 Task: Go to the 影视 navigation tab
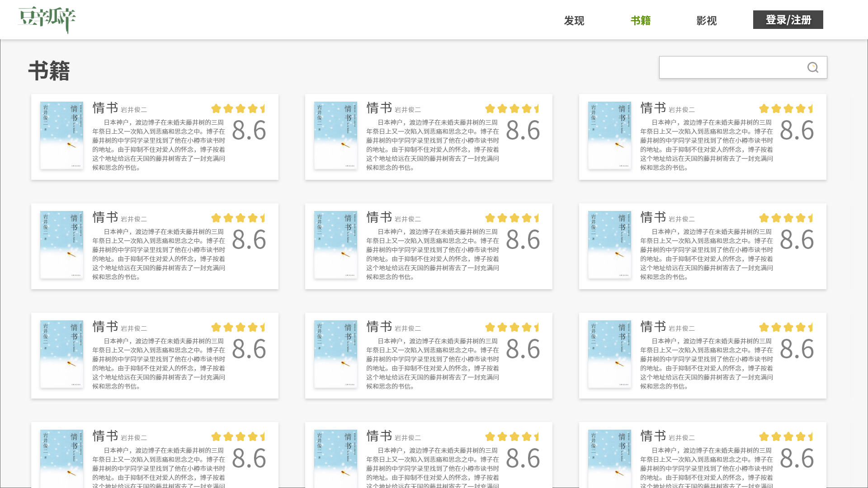point(706,20)
